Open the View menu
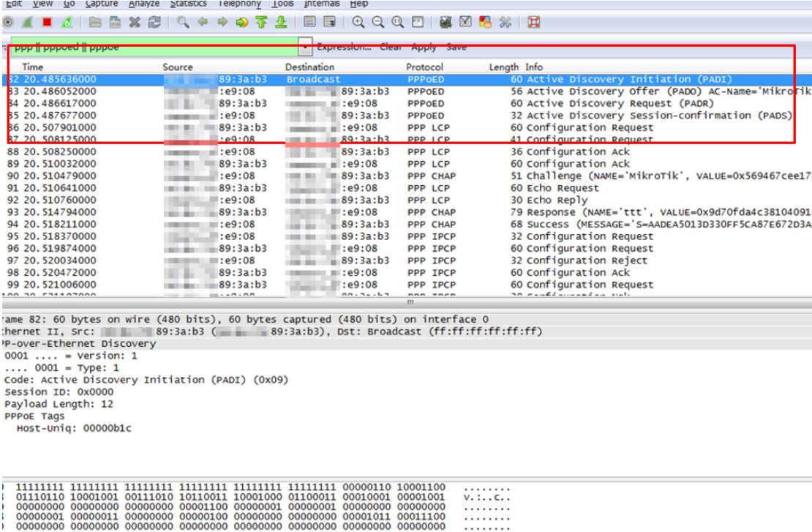 (42, 4)
